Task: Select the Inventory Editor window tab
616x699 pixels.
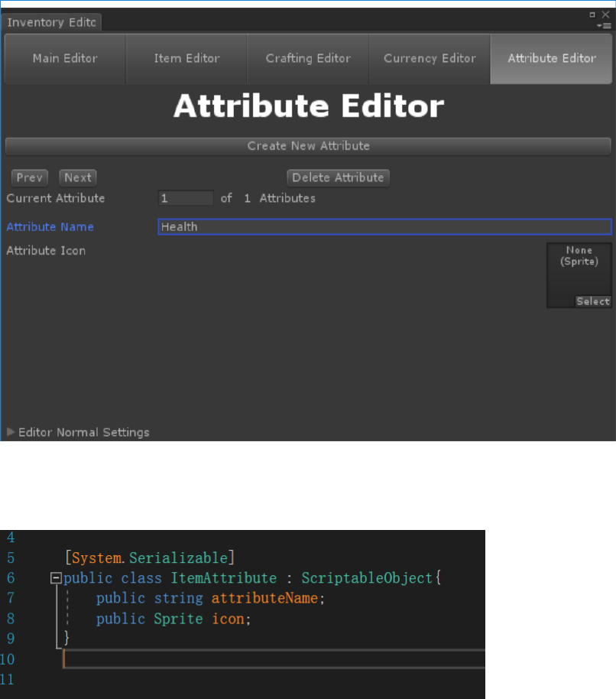Action: [x=52, y=22]
